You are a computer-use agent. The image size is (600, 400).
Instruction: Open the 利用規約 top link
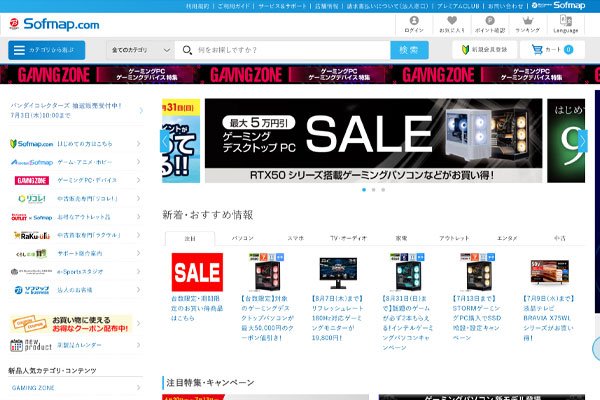tap(197, 6)
